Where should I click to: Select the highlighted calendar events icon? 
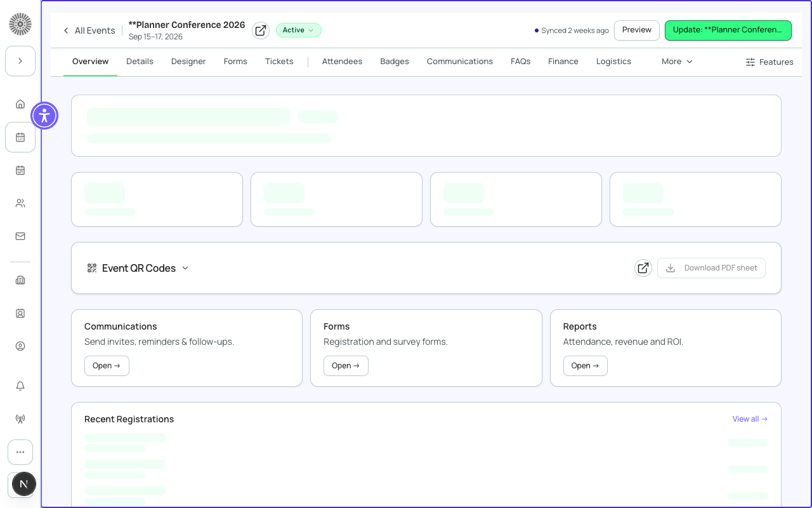(20, 137)
